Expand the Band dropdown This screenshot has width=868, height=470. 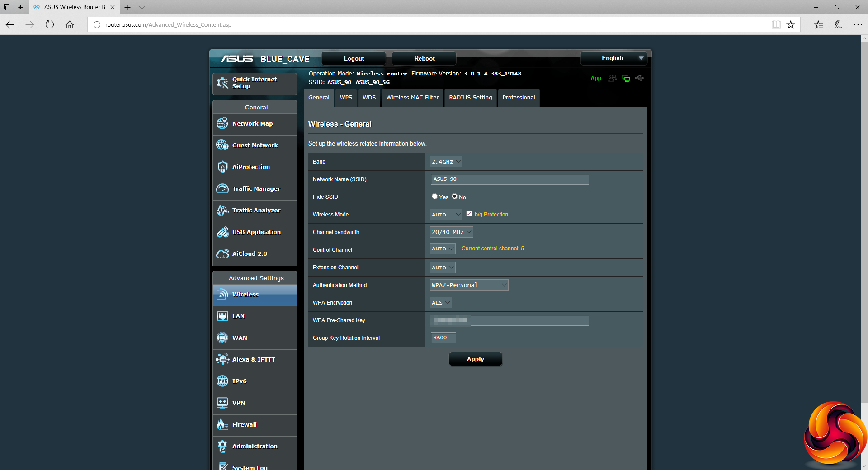coord(446,161)
